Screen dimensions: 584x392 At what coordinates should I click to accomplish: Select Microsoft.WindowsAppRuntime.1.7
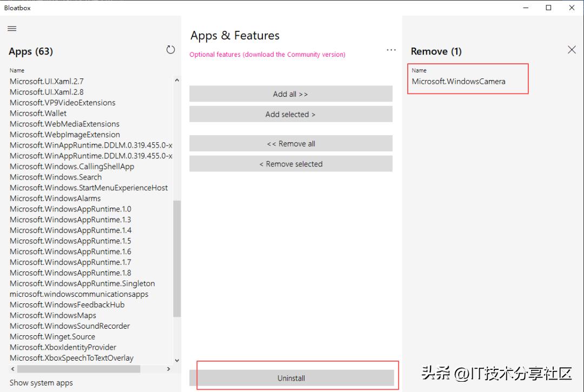pos(70,262)
